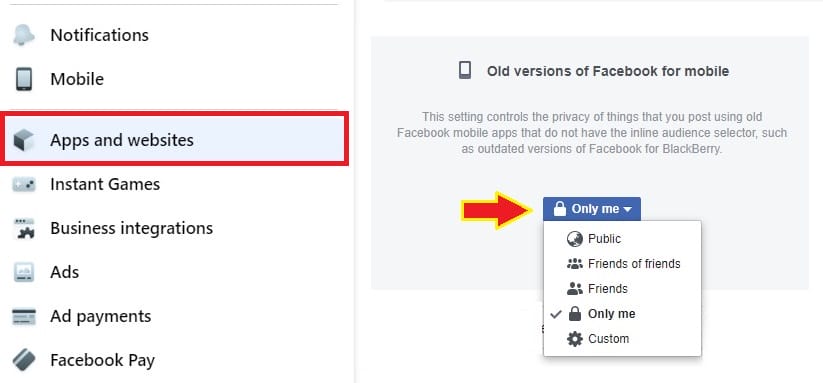Image resolution: width=823 pixels, height=383 pixels.
Task: Click the Ad payments credit card icon
Action: click(24, 316)
